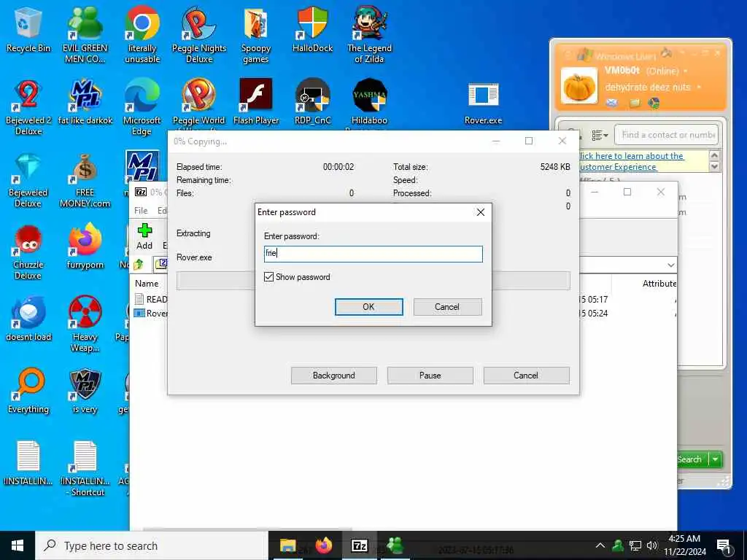Expand the 7-Zip address path dropdown
This screenshot has height=560, width=747.
[x=671, y=265]
